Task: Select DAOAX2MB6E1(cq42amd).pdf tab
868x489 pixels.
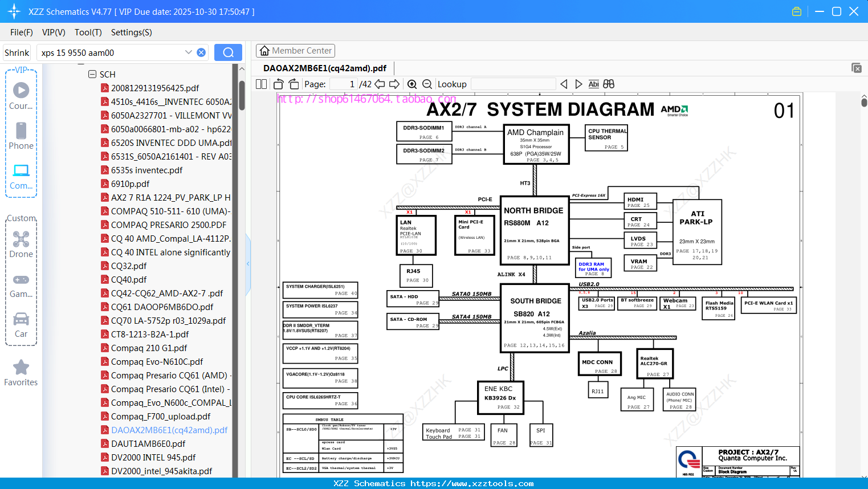Action: 325,68
